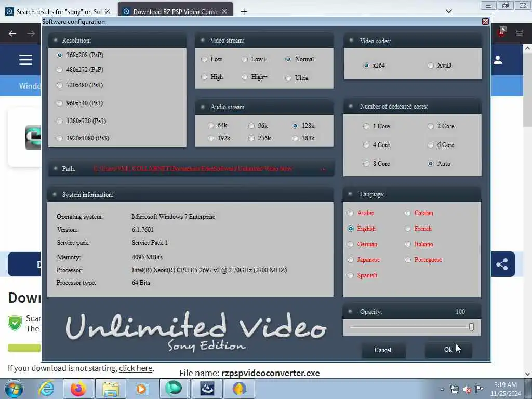The image size is (532, 399).
Task: Open user account icon on website
Action: coord(498,60)
